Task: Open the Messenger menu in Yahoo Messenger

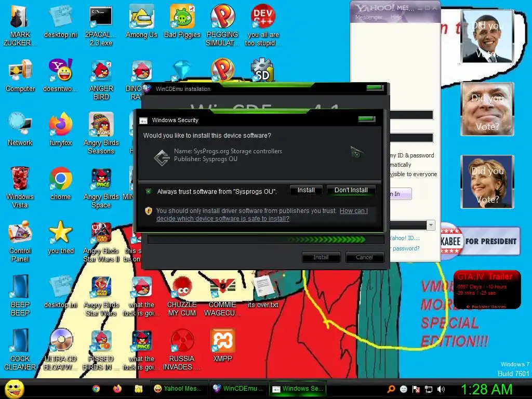Action: (368, 17)
